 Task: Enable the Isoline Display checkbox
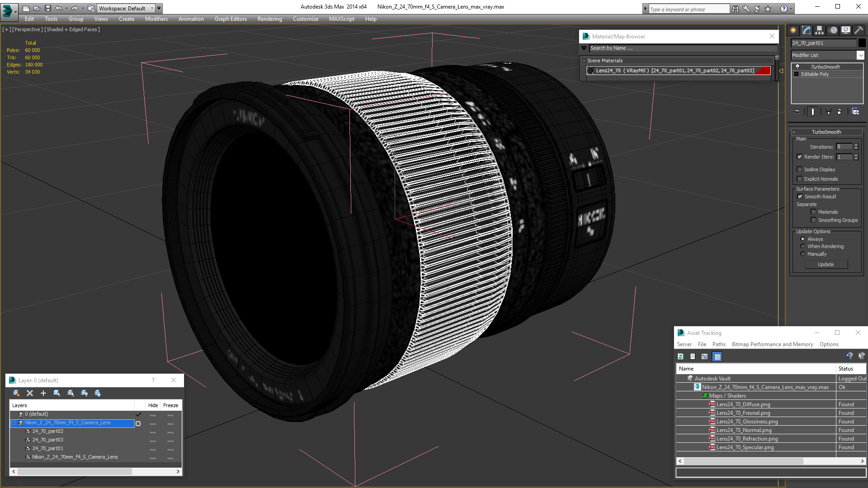[x=799, y=169]
